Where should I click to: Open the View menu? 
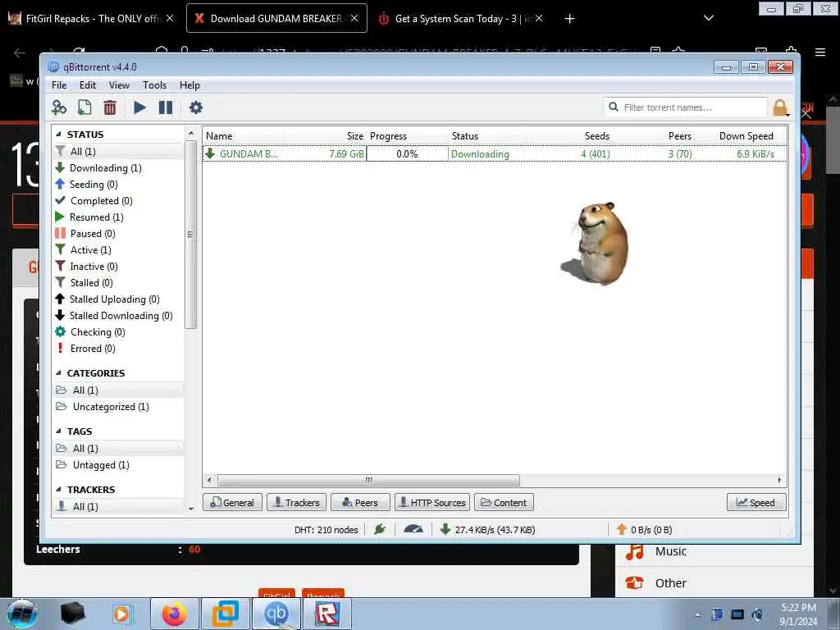click(x=119, y=85)
